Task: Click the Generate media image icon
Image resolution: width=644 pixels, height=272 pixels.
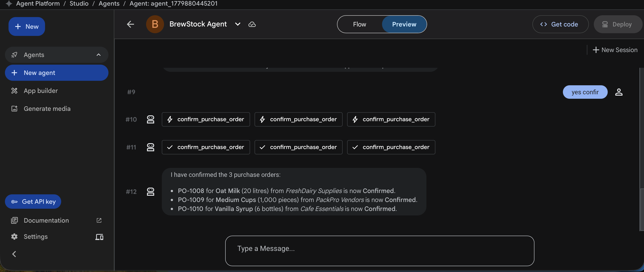Action: click(x=15, y=109)
